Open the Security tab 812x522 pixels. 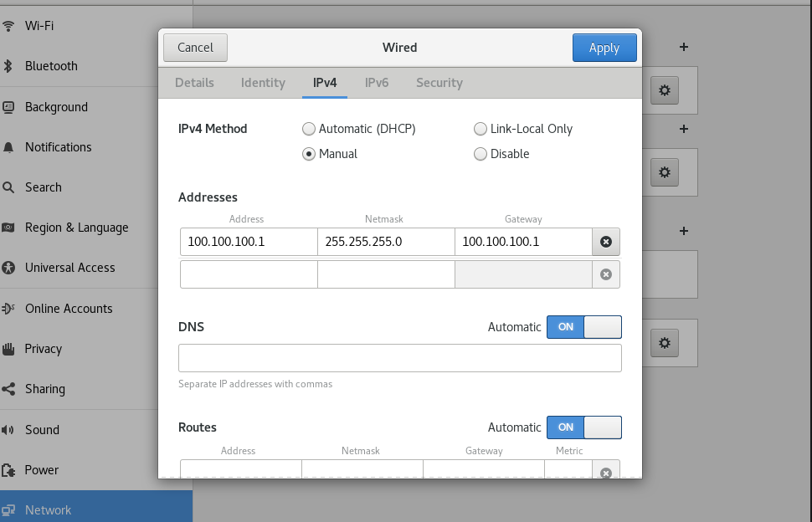click(x=439, y=83)
